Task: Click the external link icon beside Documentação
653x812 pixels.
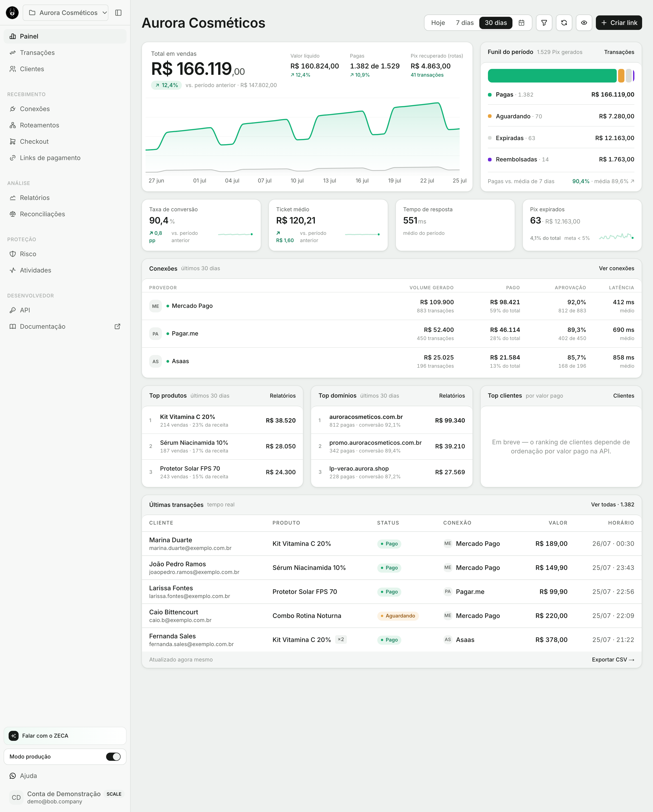Action: (117, 326)
